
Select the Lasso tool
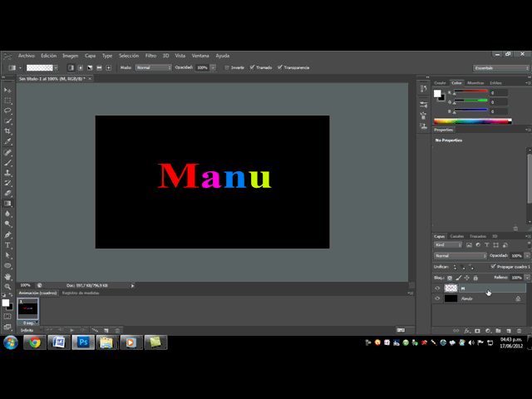7,111
